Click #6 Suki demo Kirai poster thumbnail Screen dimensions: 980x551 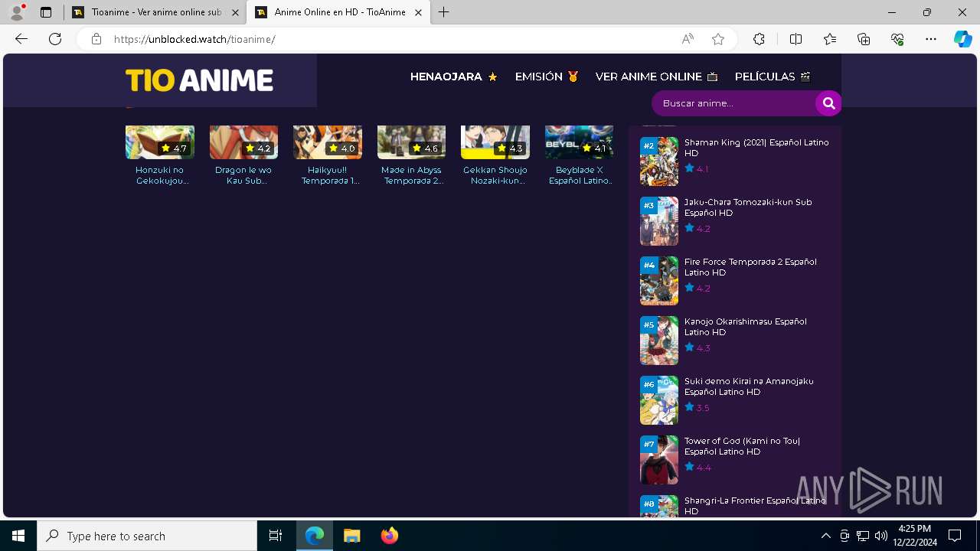[x=659, y=400]
